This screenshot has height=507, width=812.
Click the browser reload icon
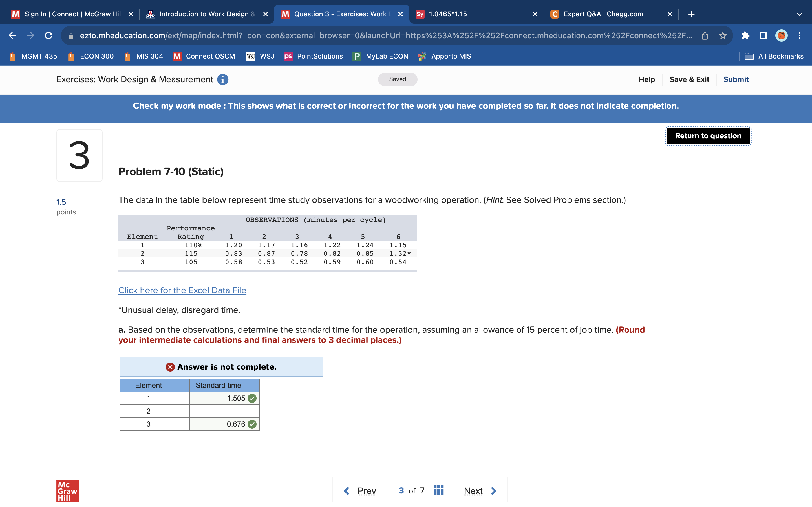49,35
